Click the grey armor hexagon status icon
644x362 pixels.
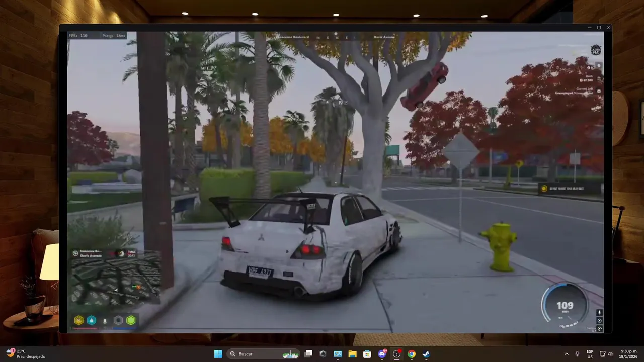tap(118, 320)
